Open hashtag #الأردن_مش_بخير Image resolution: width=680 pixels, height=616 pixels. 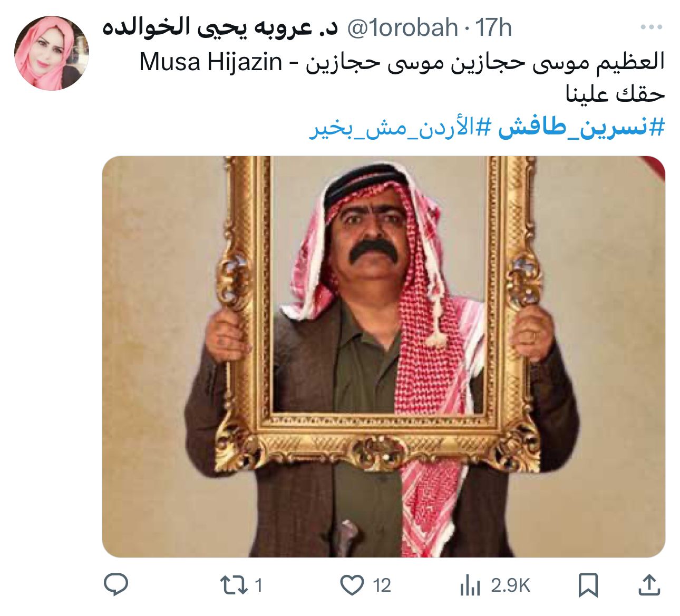pos(401,128)
